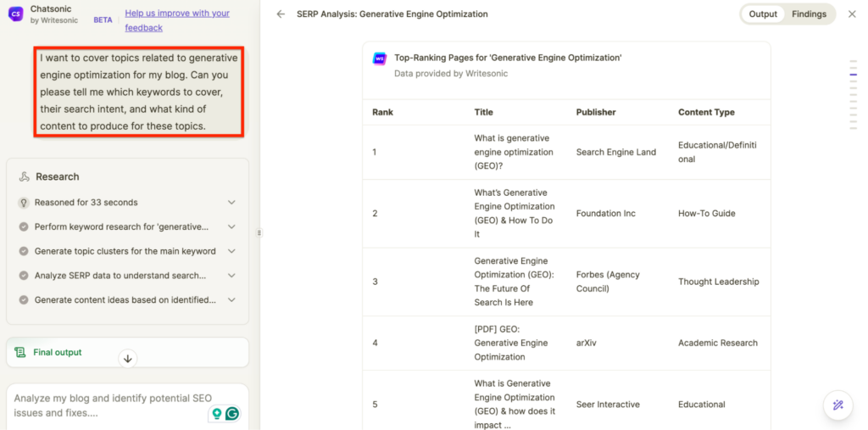This screenshot has width=868, height=430.
Task: Switch to the Findings tab
Action: pyautogui.click(x=809, y=14)
